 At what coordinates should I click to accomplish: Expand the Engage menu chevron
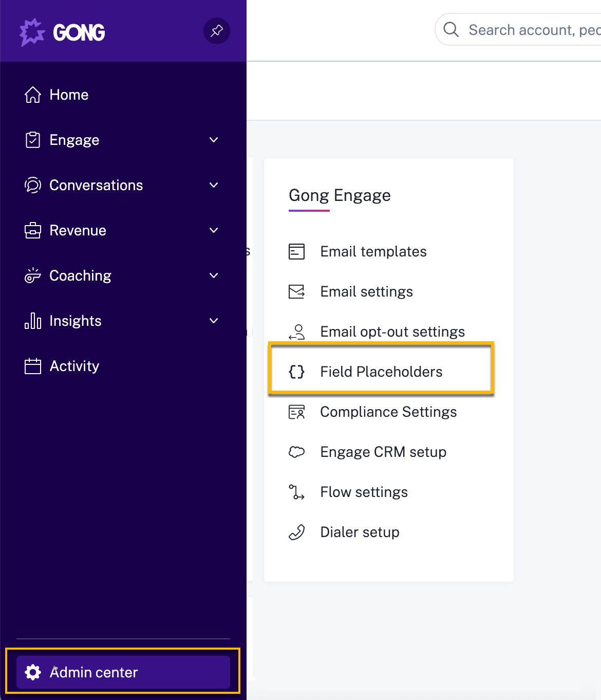click(x=214, y=140)
